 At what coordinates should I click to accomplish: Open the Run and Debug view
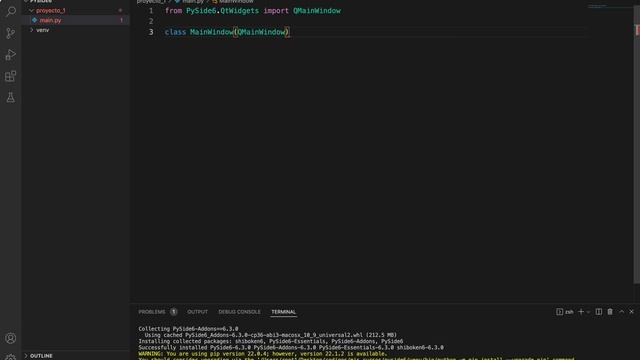[11, 55]
